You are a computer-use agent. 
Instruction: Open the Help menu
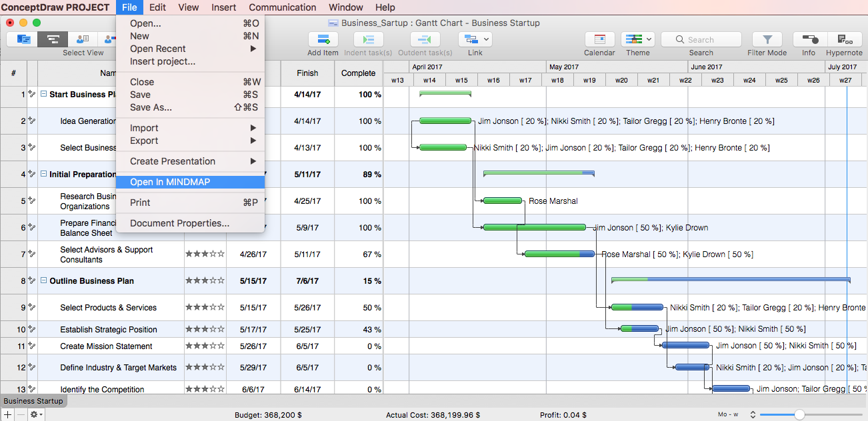(385, 7)
